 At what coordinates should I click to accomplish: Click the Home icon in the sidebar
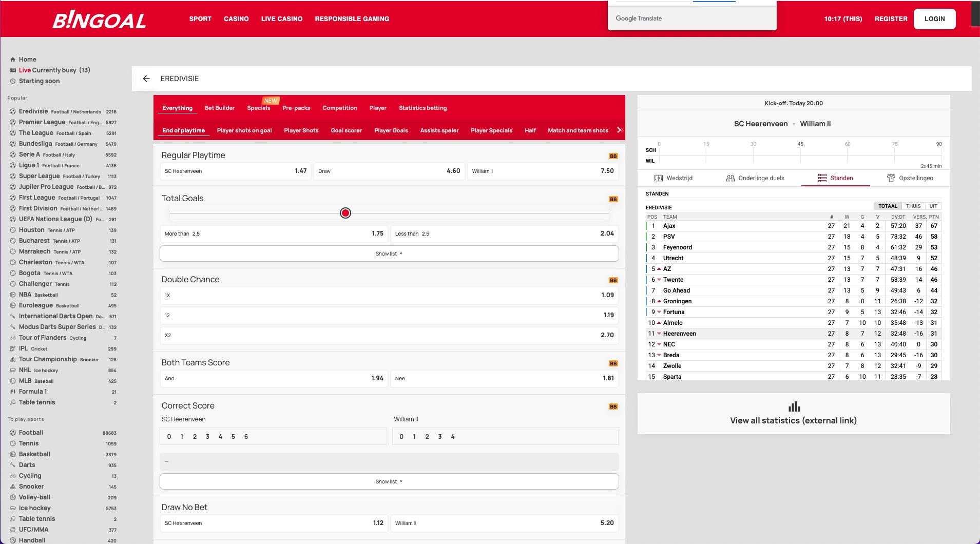[13, 60]
